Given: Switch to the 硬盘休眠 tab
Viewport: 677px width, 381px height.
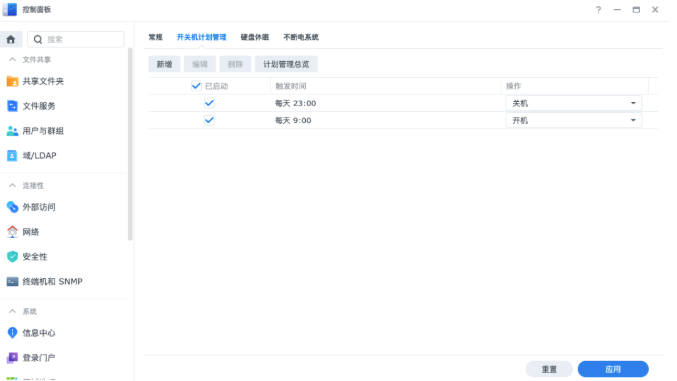Looking at the screenshot, I should [x=255, y=37].
